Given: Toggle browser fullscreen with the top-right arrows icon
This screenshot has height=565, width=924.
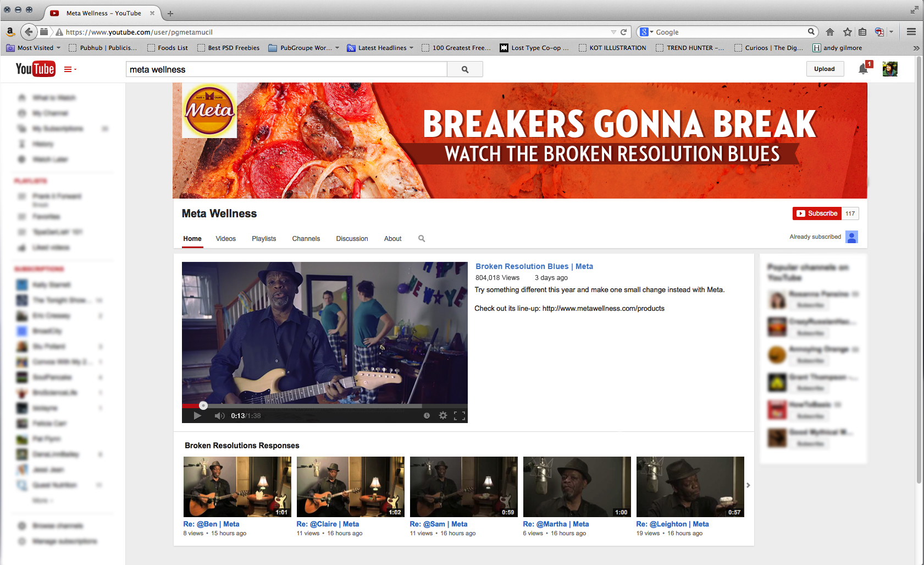Looking at the screenshot, I should (x=914, y=10).
